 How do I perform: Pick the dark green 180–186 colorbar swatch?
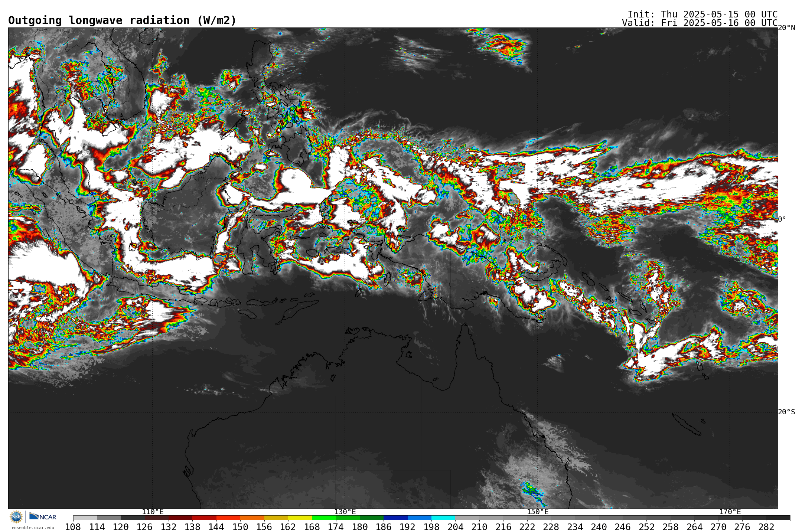[372, 518]
